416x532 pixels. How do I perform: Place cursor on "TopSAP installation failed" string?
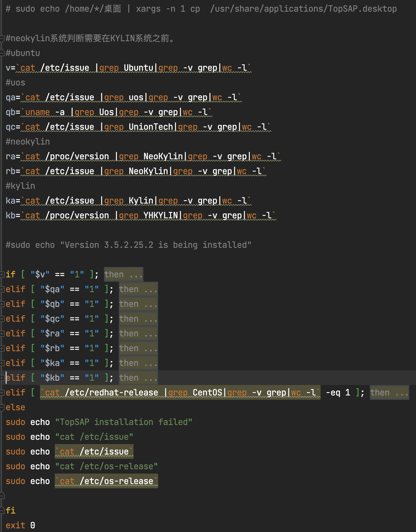pyautogui.click(x=124, y=422)
